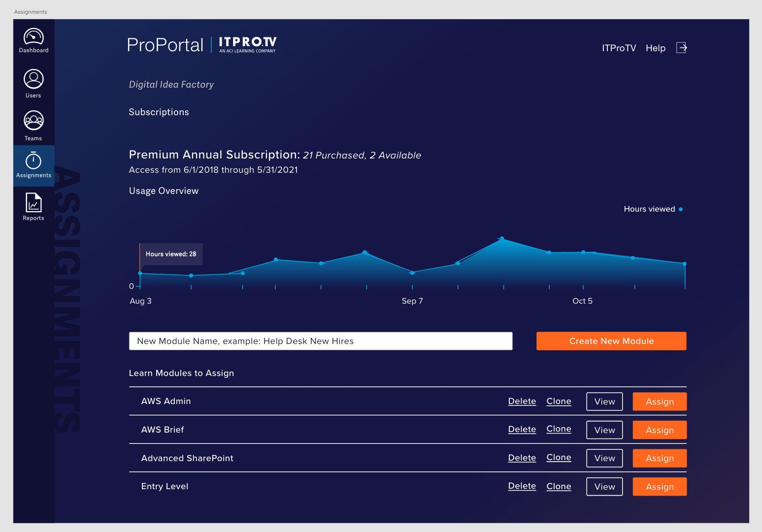The height and width of the screenshot is (532, 762).
Task: Assign the Entry Level module
Action: click(x=660, y=487)
